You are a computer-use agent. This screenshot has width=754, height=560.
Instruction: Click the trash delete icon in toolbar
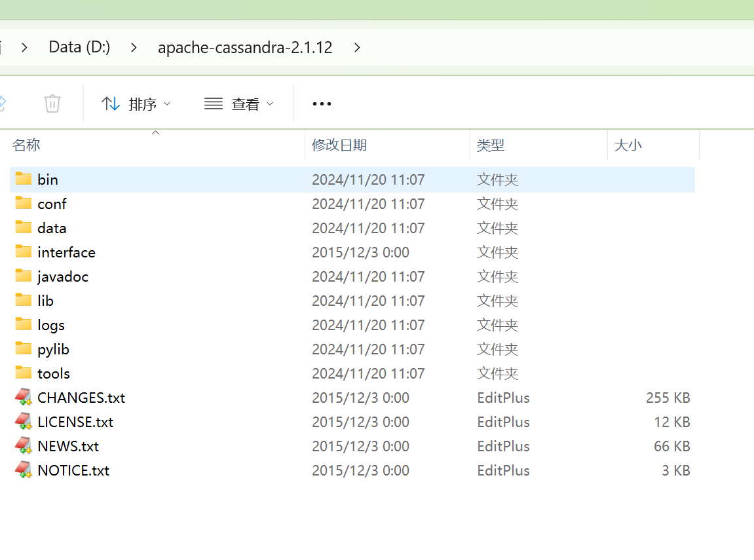pyautogui.click(x=52, y=103)
